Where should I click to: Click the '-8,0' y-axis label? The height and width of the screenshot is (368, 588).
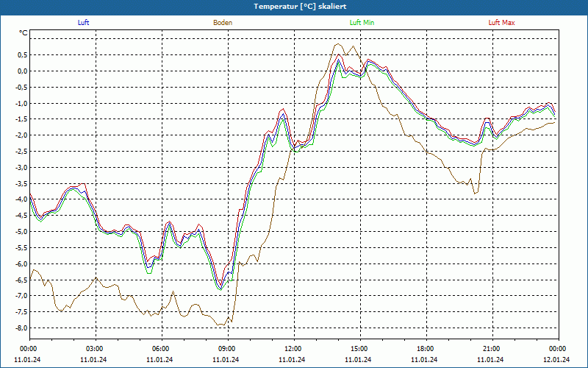point(22,328)
